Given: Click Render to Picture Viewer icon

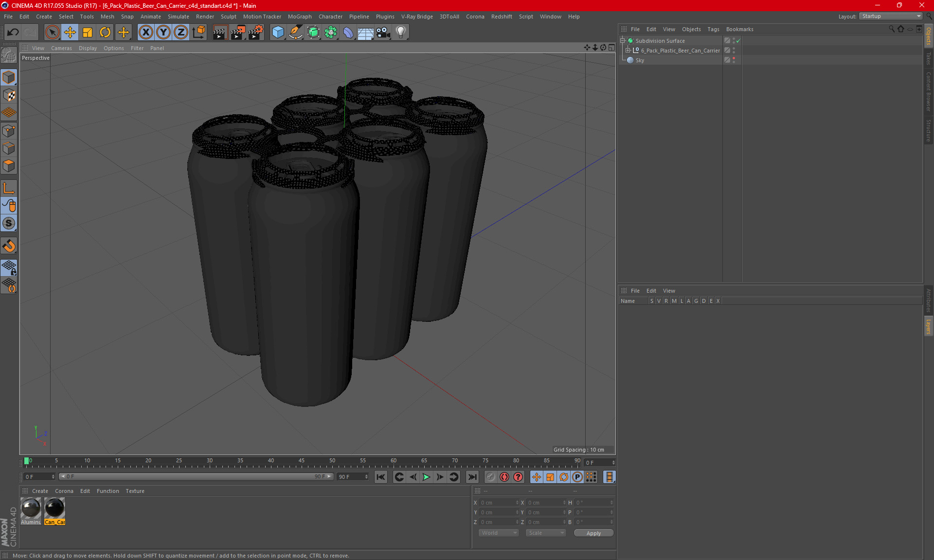Looking at the screenshot, I should pos(237,33).
